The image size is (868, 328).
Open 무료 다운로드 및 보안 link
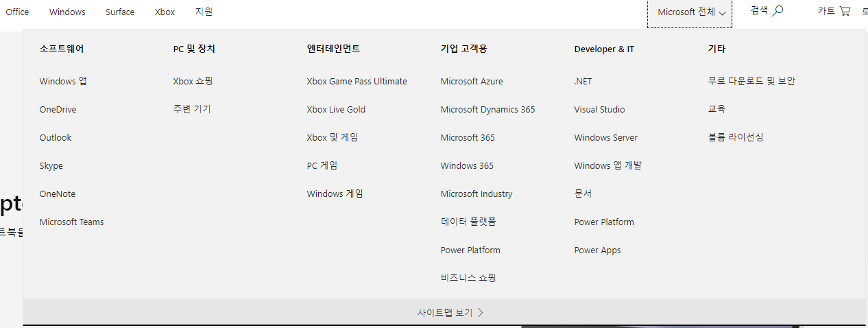(x=751, y=81)
